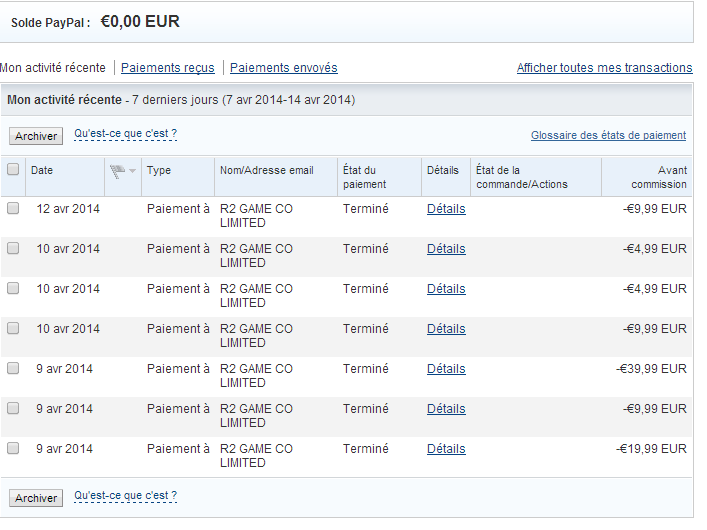
Task: Click Afficher toutes mes transactions link
Action: click(604, 68)
